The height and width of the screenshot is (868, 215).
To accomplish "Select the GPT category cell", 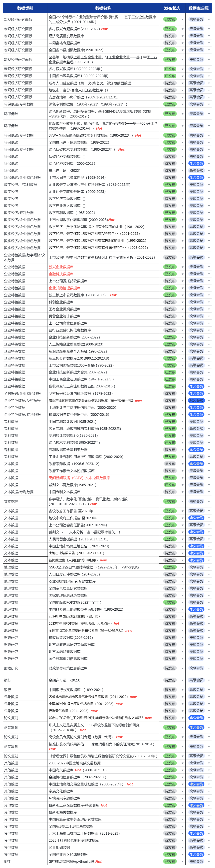I will click(25, 862).
